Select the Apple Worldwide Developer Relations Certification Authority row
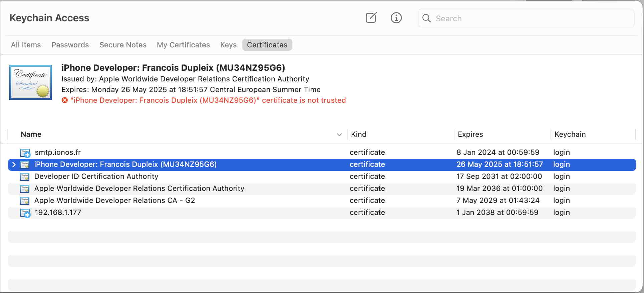The image size is (644, 293). [139, 189]
